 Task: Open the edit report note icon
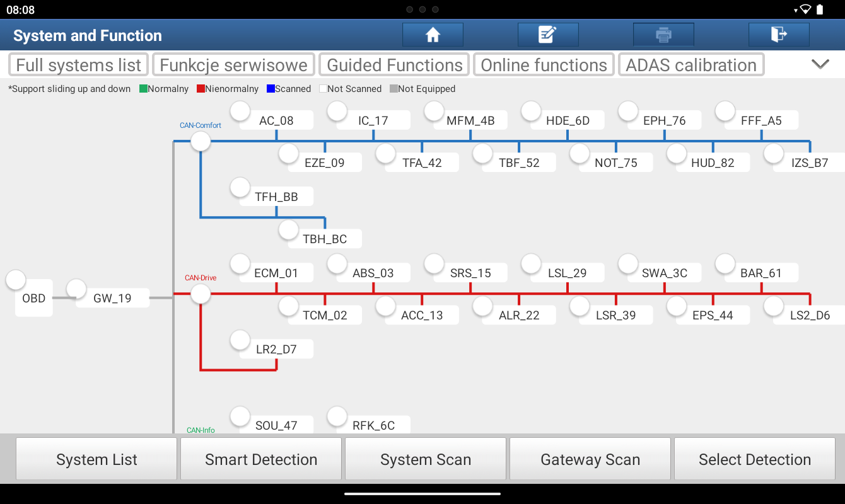[x=547, y=35]
